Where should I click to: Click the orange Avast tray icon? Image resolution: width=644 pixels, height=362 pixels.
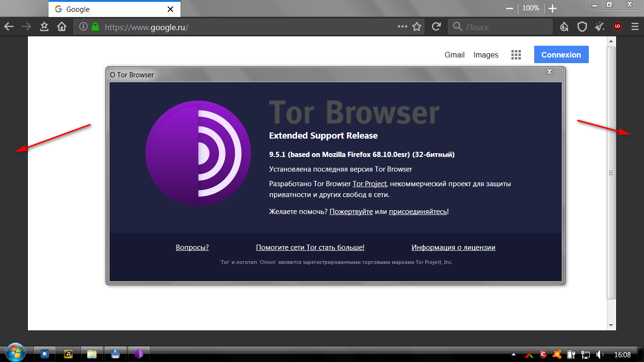(557, 354)
